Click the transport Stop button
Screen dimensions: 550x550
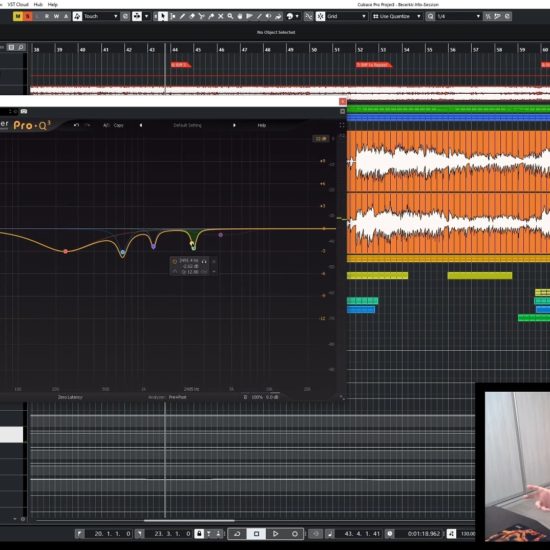pos(256,534)
